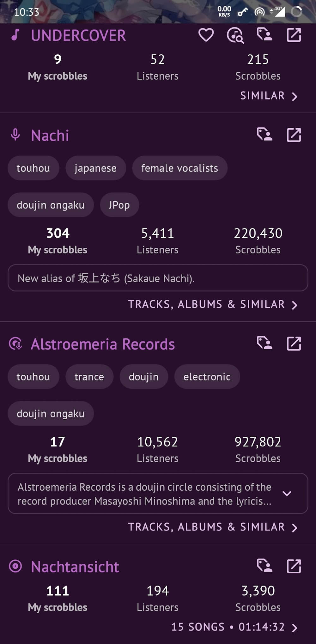Open UNDERCOVER track in external link
The height and width of the screenshot is (644, 316).
coord(294,35)
